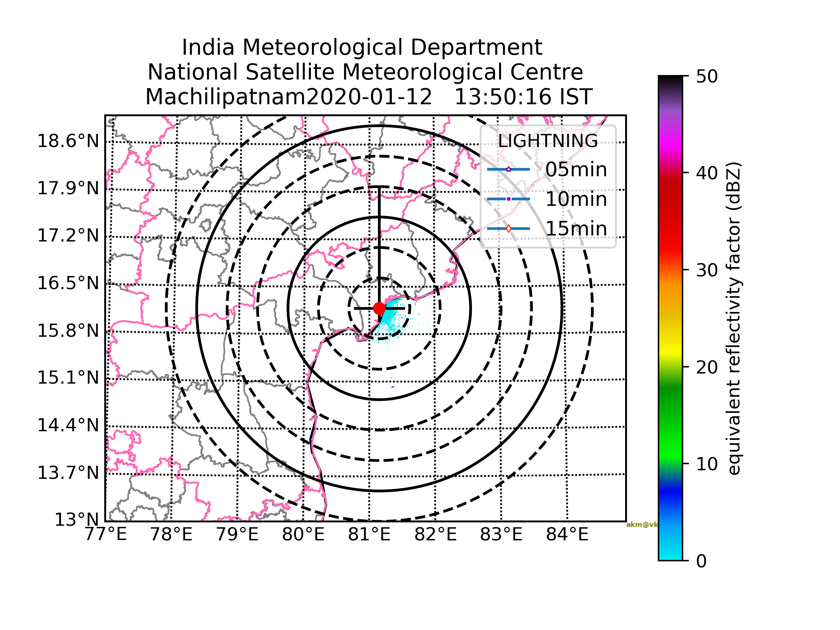Image resolution: width=840 pixels, height=630 pixels.
Task: Click the 15min lightning diamond marker
Action: point(508,229)
